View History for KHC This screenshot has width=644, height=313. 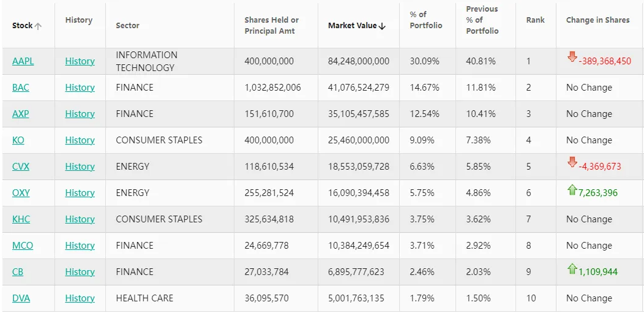[x=80, y=219]
